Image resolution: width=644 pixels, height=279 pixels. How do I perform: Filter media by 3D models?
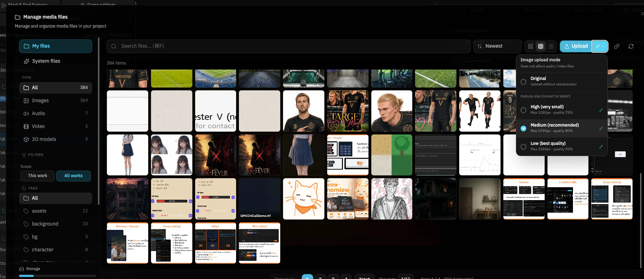pyautogui.click(x=56, y=139)
